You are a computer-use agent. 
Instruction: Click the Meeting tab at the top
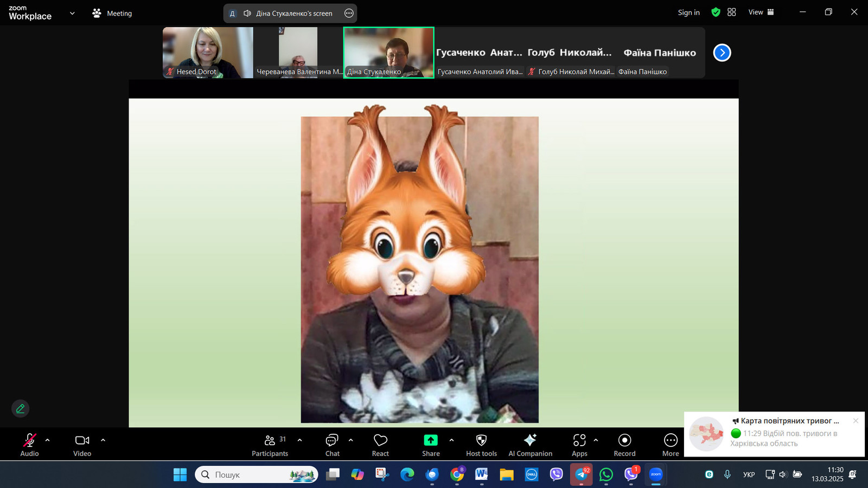112,13
